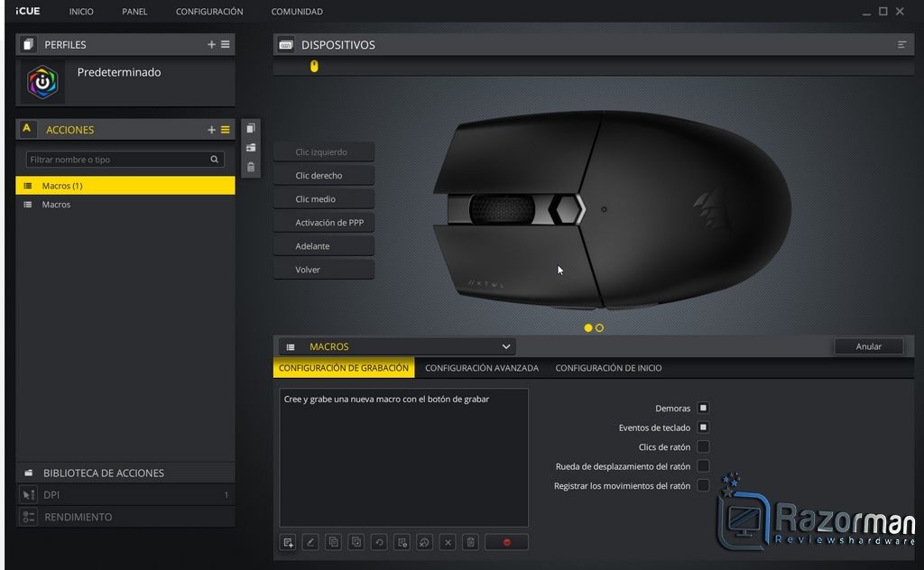Screen dimensions: 924x570
Task: Open the Perfiles options menu icon
Action: [x=225, y=44]
